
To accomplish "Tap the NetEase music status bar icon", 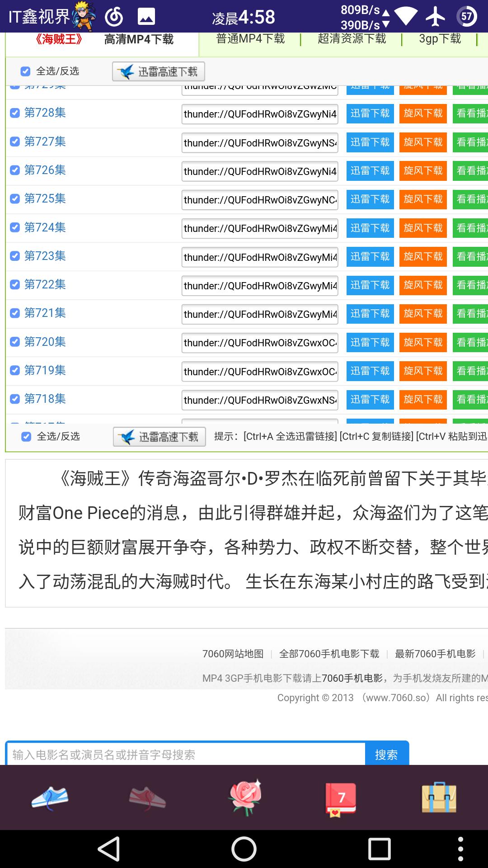I will click(114, 17).
